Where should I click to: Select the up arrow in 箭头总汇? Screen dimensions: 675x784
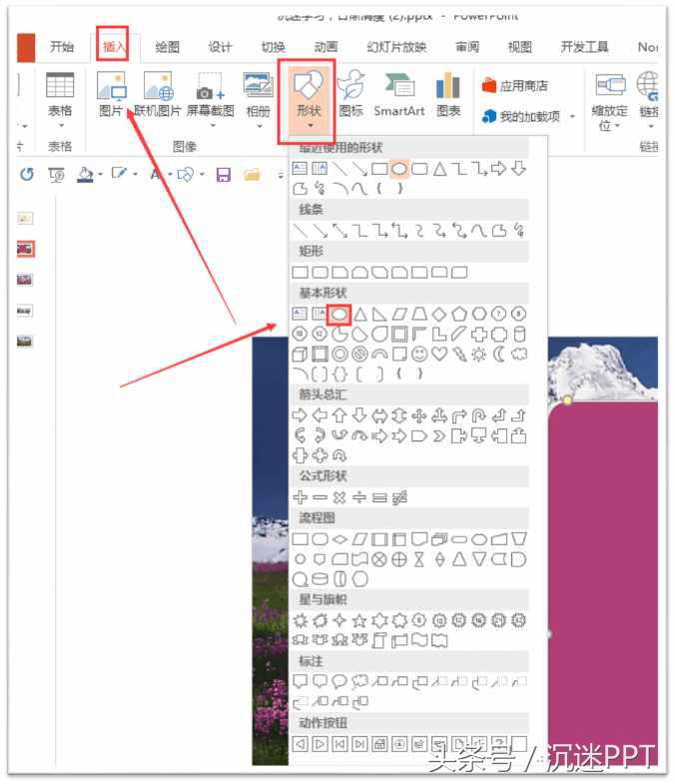[x=339, y=415]
